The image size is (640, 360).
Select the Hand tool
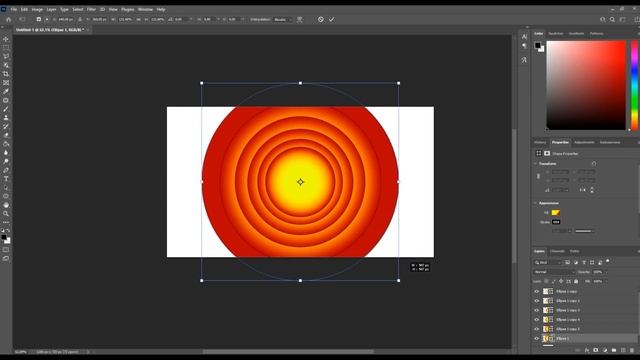(6, 205)
